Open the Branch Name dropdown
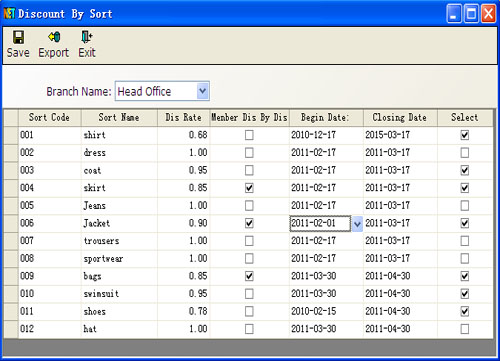 click(x=203, y=91)
